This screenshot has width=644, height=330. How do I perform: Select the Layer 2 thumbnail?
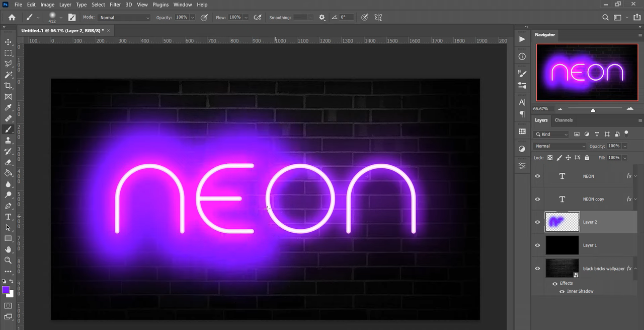coord(562,222)
